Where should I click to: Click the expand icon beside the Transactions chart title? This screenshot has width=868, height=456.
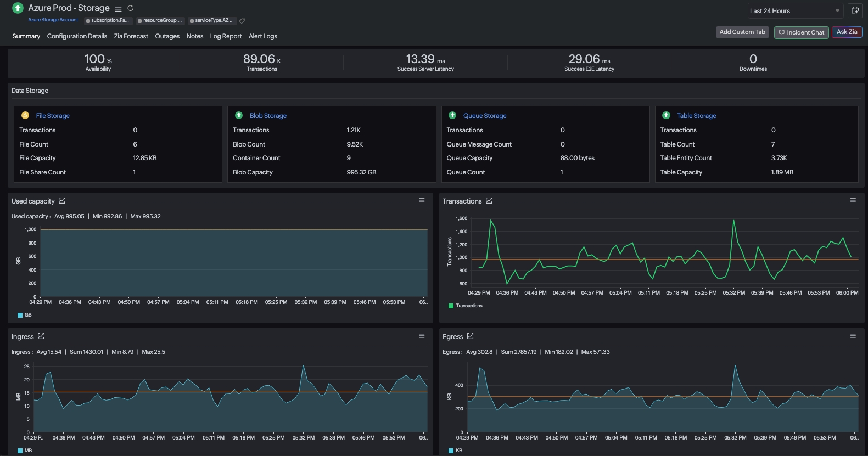[489, 201]
